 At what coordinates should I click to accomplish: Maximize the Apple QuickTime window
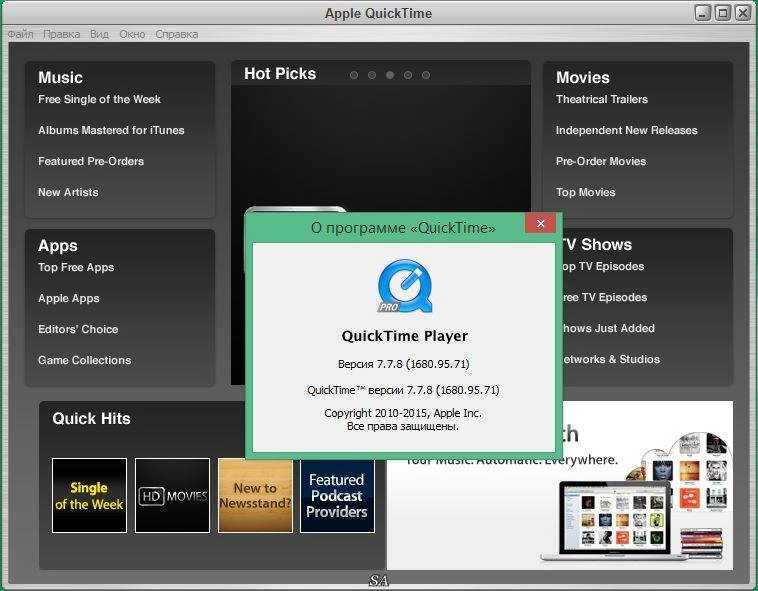(x=723, y=13)
